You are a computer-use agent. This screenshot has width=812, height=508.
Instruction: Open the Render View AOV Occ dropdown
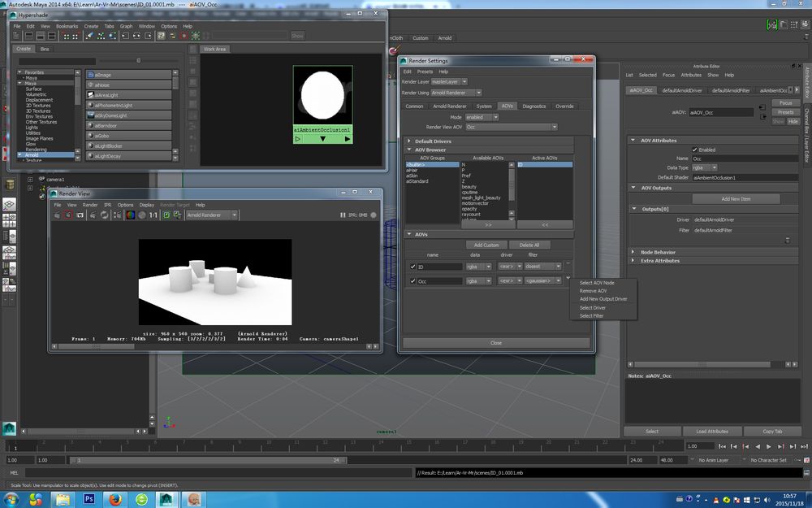pyautogui.click(x=511, y=127)
